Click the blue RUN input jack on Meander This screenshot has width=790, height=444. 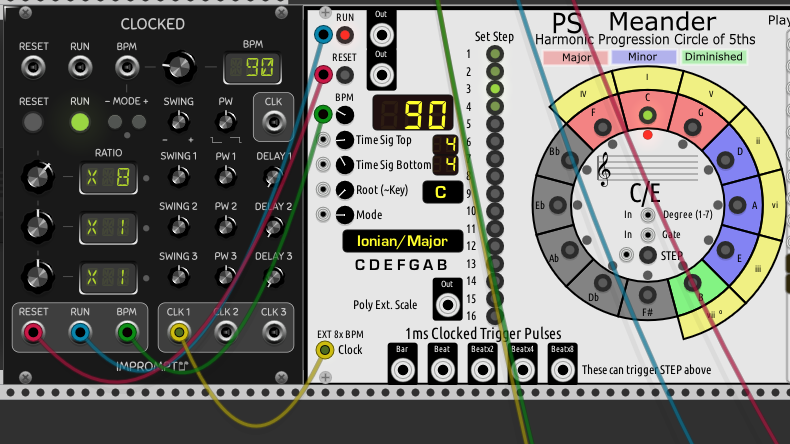pos(323,35)
